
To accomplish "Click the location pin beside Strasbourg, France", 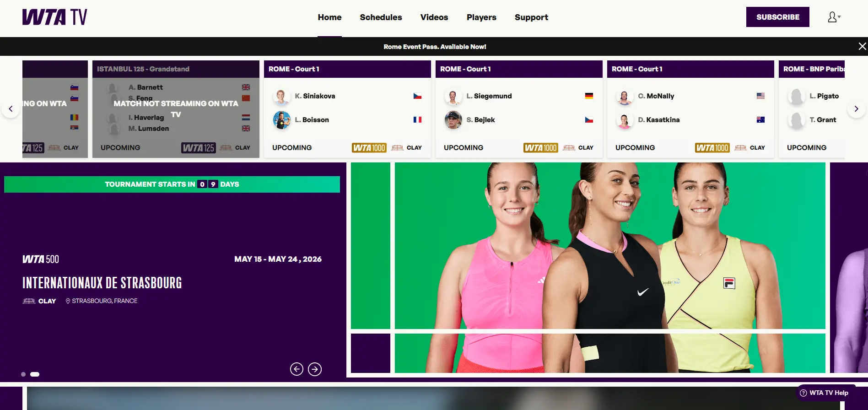I will pyautogui.click(x=68, y=301).
